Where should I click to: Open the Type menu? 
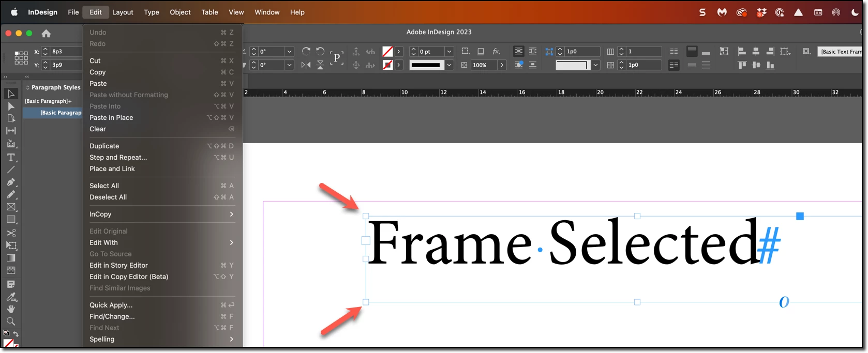click(x=152, y=12)
